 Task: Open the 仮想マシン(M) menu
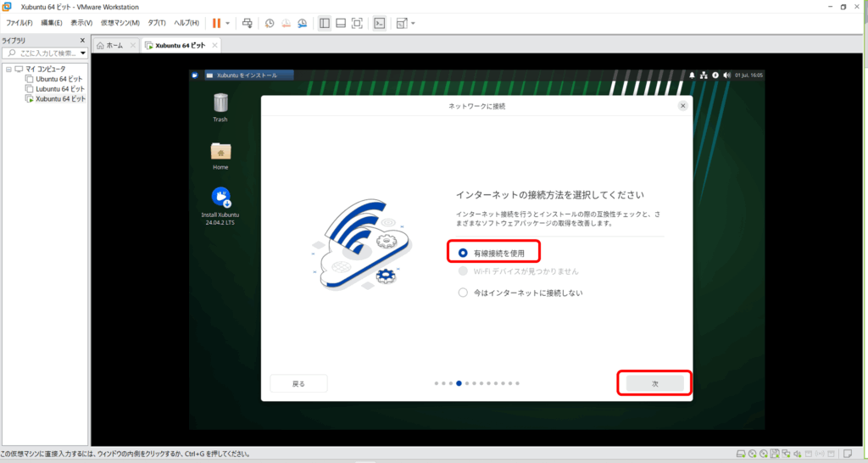tap(120, 23)
